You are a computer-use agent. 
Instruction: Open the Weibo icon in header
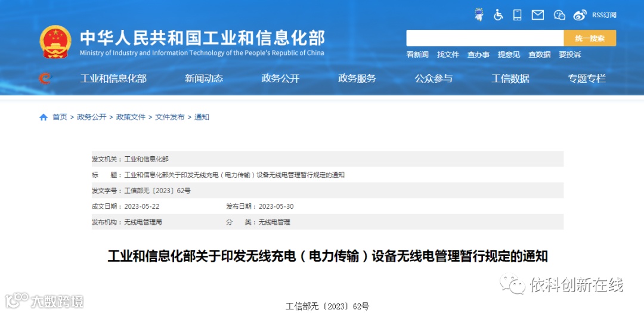pyautogui.click(x=580, y=15)
